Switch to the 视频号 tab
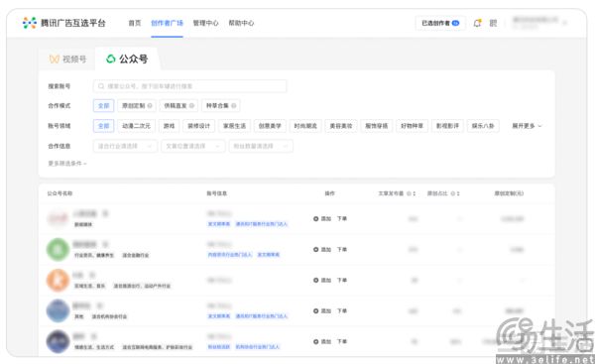This screenshot has width=595, height=364. tap(67, 60)
